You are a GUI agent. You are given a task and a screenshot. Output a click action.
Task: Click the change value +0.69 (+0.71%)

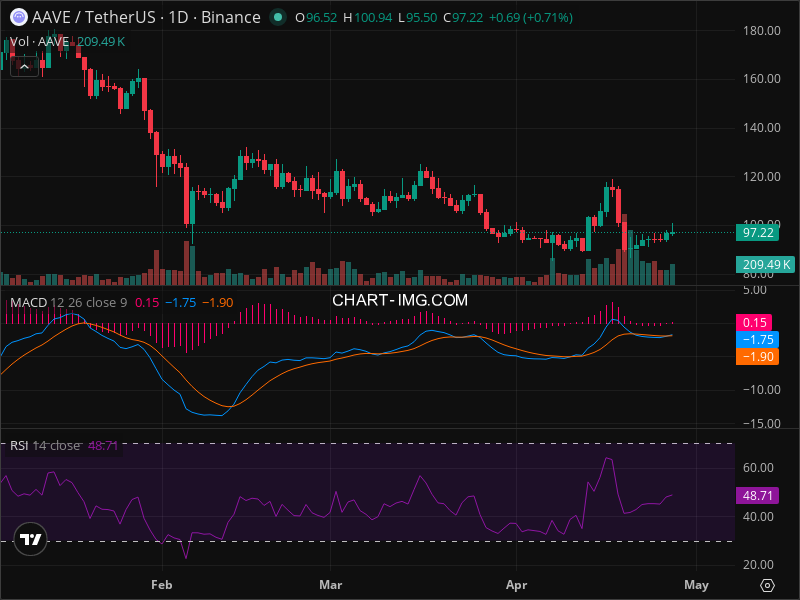pos(531,18)
